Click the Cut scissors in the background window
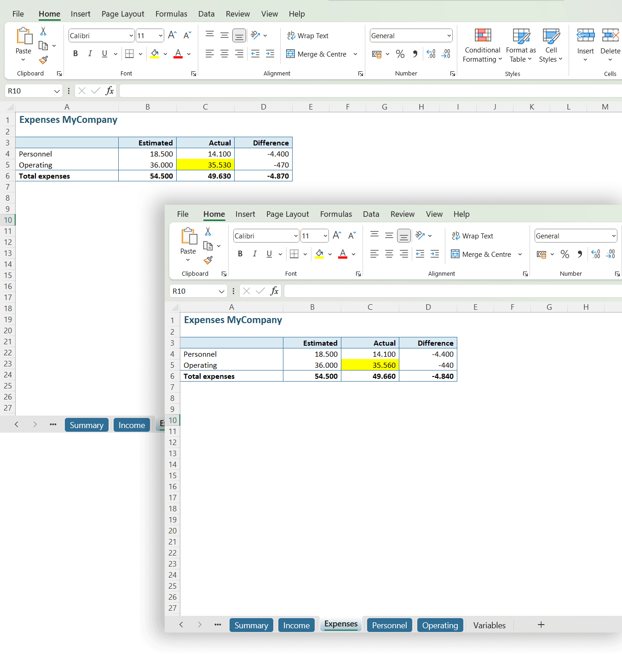 tap(43, 31)
